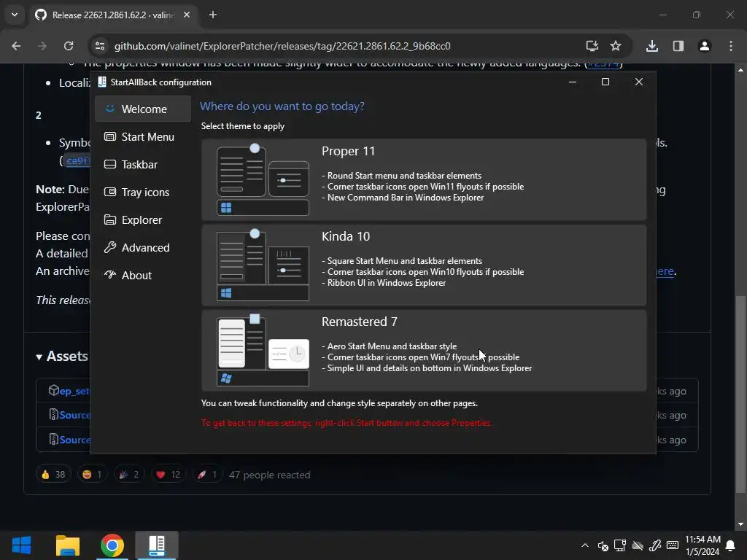Click the StartAllBack configuration title icon

(x=102, y=82)
